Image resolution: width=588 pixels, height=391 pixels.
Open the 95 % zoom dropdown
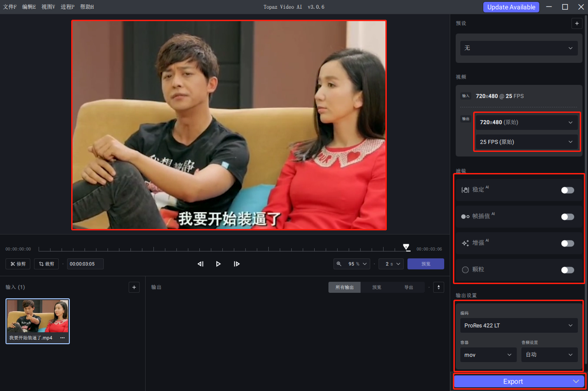click(352, 264)
